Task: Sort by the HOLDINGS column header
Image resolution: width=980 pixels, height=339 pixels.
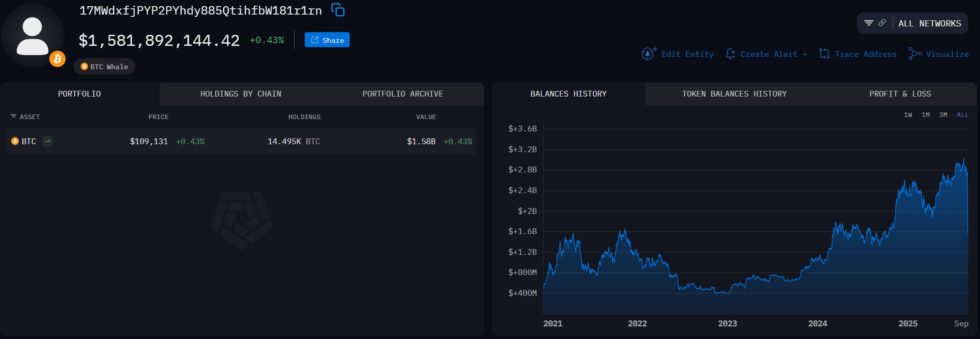Action: (x=304, y=117)
